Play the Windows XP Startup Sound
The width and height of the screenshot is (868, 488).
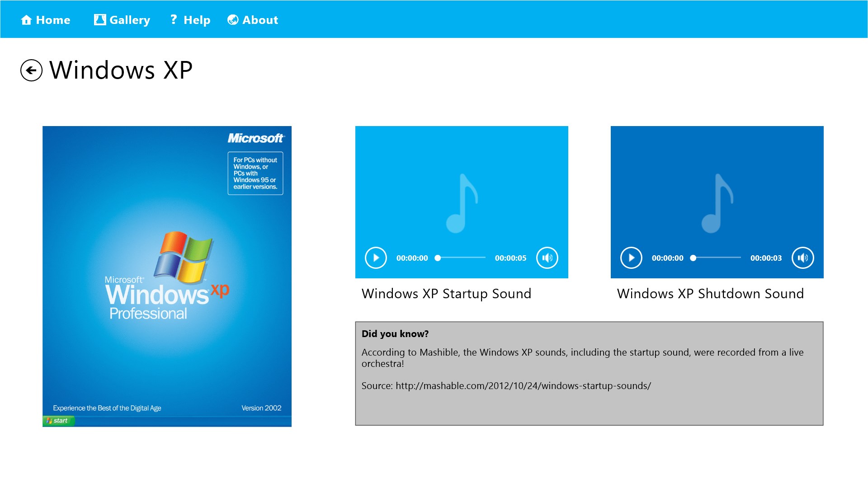point(376,258)
